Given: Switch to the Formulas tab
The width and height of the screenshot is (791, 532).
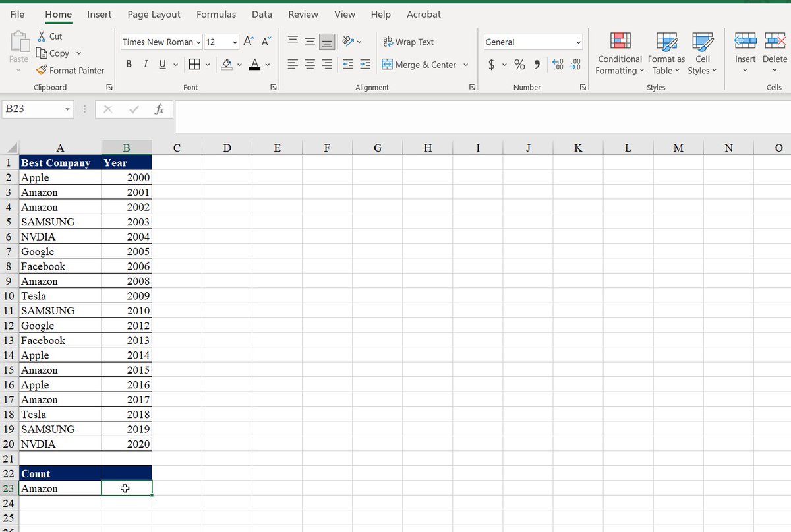Looking at the screenshot, I should [x=216, y=14].
